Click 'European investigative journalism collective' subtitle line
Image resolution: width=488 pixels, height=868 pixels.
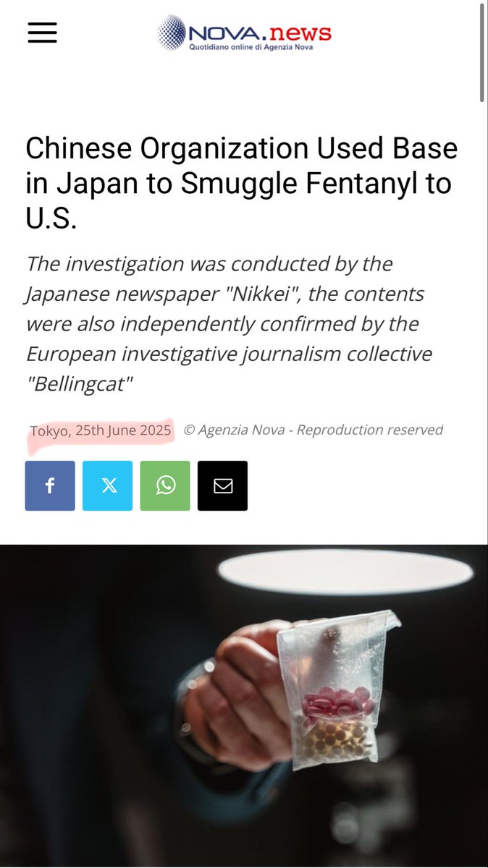(229, 354)
